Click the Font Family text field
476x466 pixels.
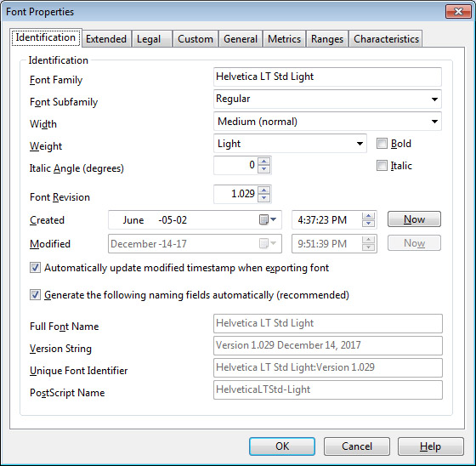click(327, 77)
